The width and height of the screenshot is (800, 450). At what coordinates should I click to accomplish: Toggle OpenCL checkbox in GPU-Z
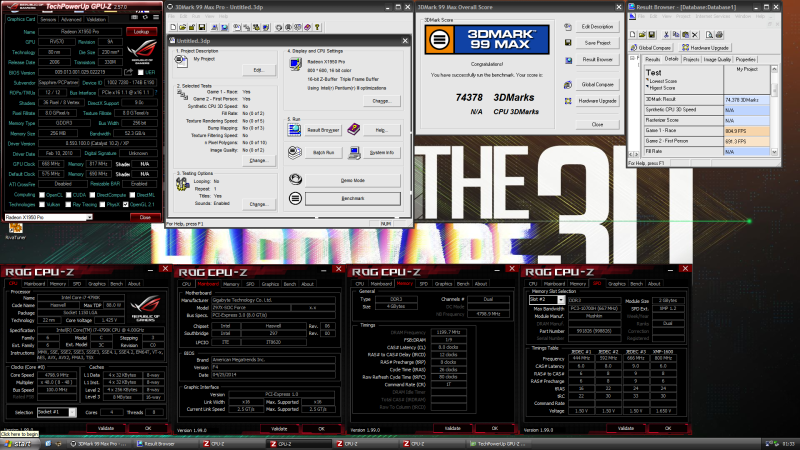tap(42, 195)
